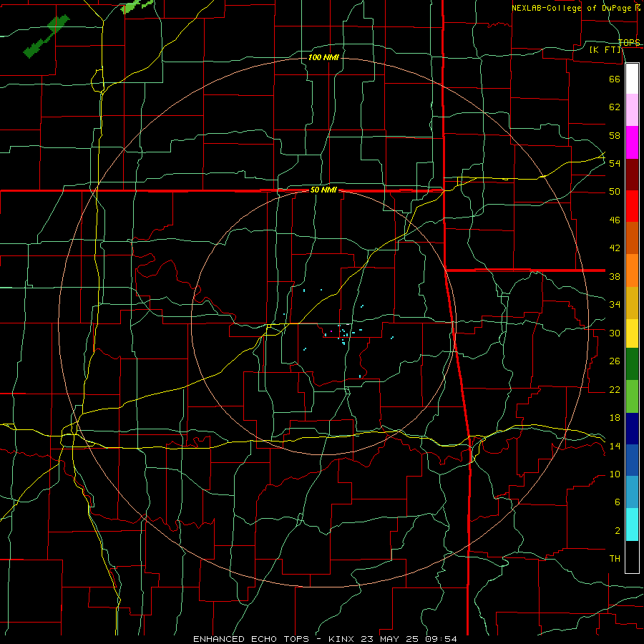Viewport: 644px width, 644px height.
Task: Click the '14' legend value
Action: coord(615,446)
